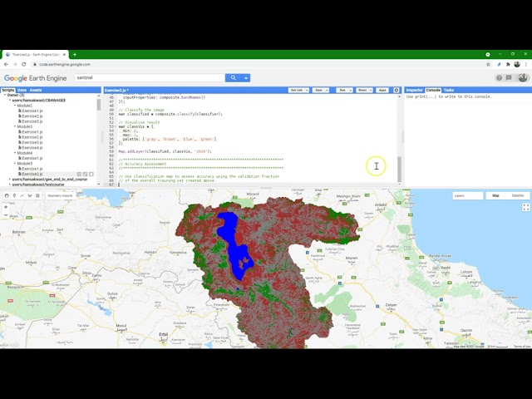The height and width of the screenshot is (399, 532).
Task: Switch to the Tasks tab
Action: click(449, 90)
